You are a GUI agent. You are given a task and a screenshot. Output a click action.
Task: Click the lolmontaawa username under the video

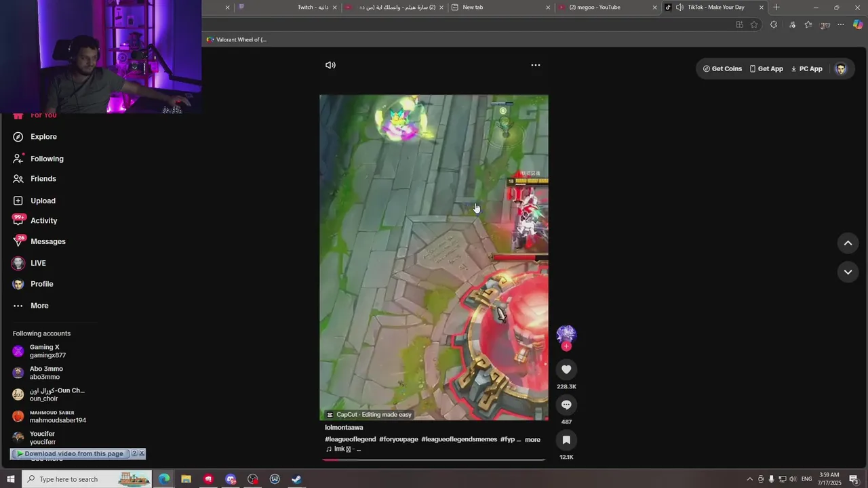point(344,428)
